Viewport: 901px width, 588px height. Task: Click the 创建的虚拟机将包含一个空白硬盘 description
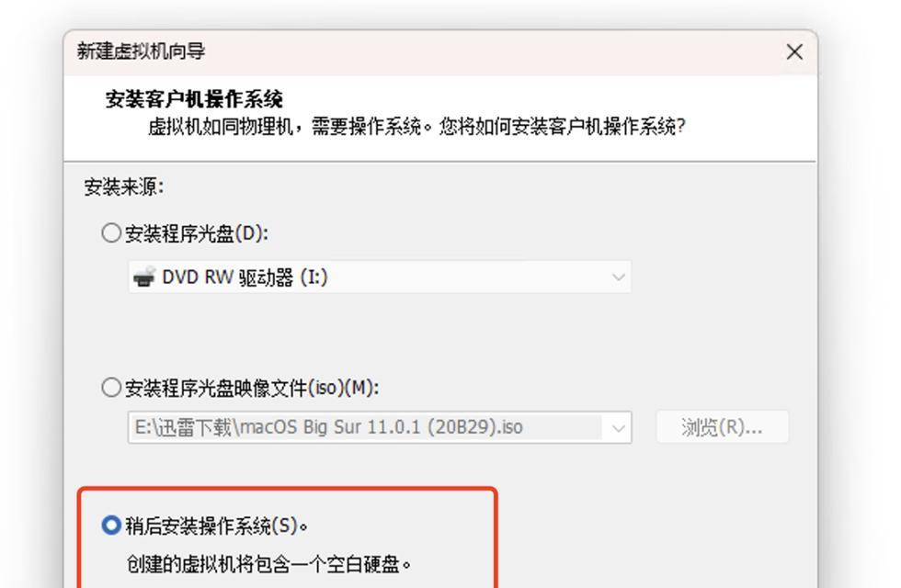click(x=268, y=564)
